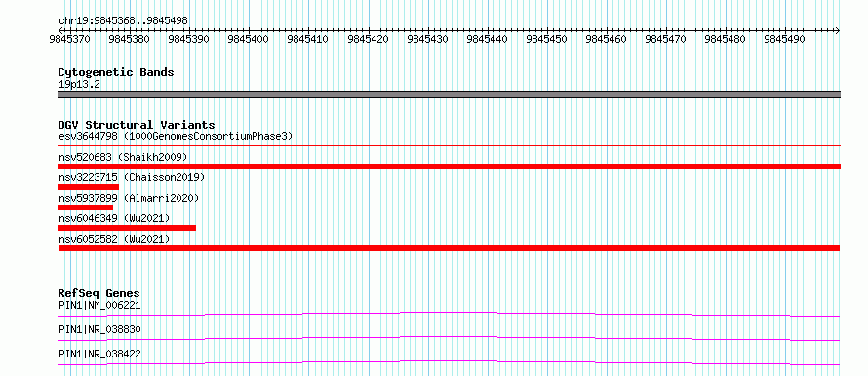The height and width of the screenshot is (376, 868).
Task: Click the short red nsv3223715 bar
Action: [x=88, y=187]
